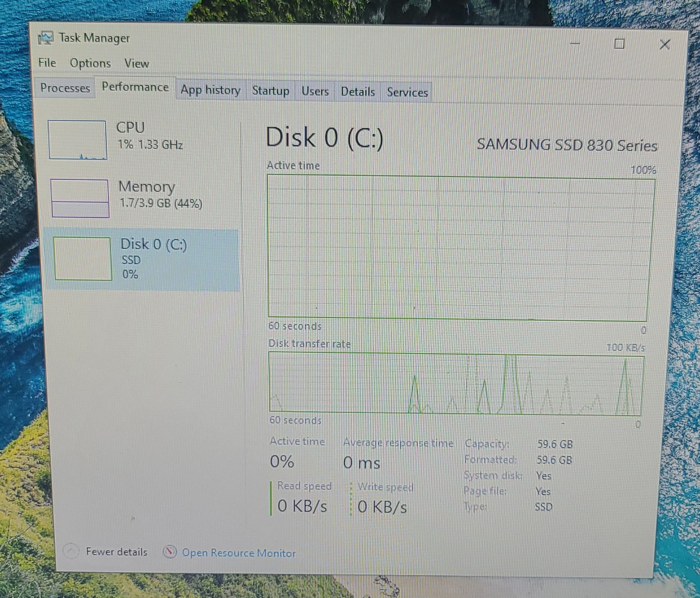Click the 100 KB/s scale label
The height and width of the screenshot is (598, 700).
(x=625, y=348)
